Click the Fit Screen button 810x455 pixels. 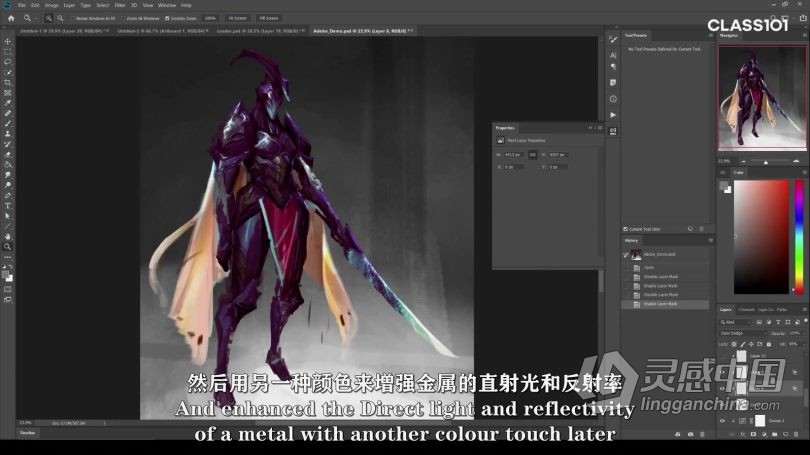tap(237, 18)
